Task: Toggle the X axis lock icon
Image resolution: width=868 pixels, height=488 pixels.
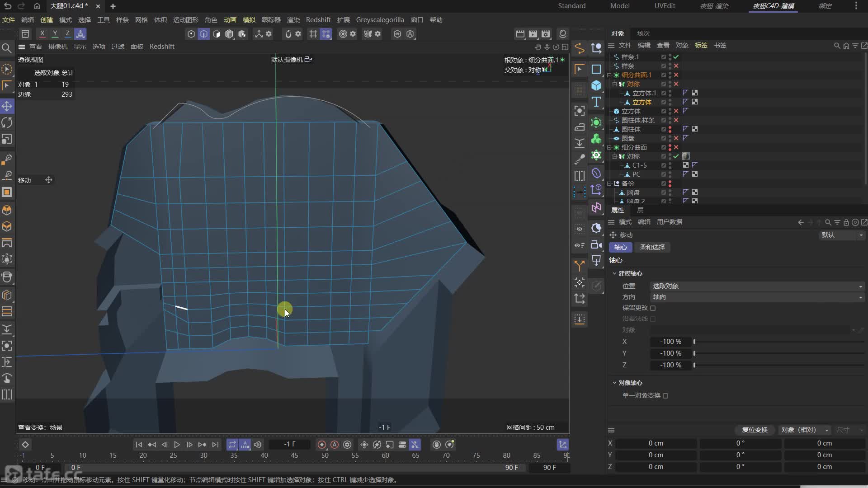Action: [x=42, y=33]
